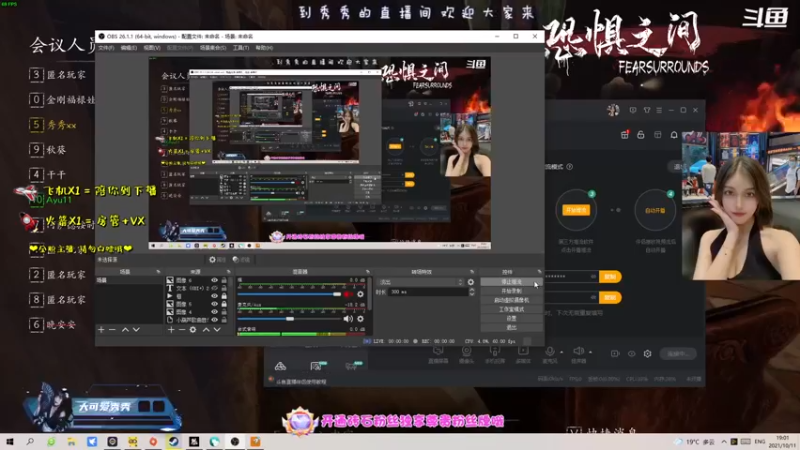Unmute the first mixer channel via red speaker

348,294
